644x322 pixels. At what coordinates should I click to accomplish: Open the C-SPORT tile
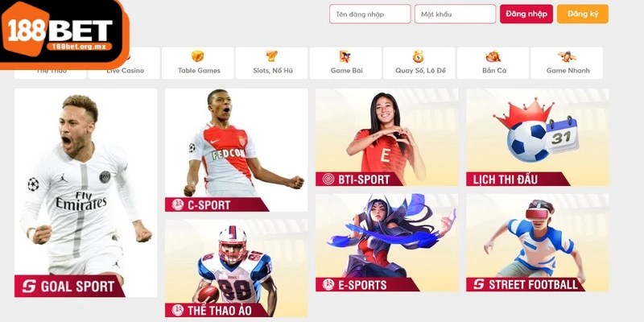point(236,150)
